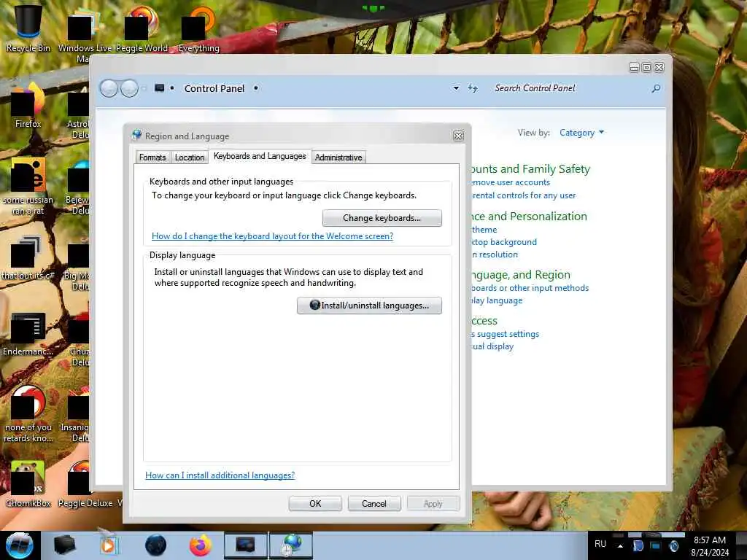This screenshot has width=747, height=560.
Task: Open the Accounts and Family Safety category
Action: pyautogui.click(x=530, y=169)
